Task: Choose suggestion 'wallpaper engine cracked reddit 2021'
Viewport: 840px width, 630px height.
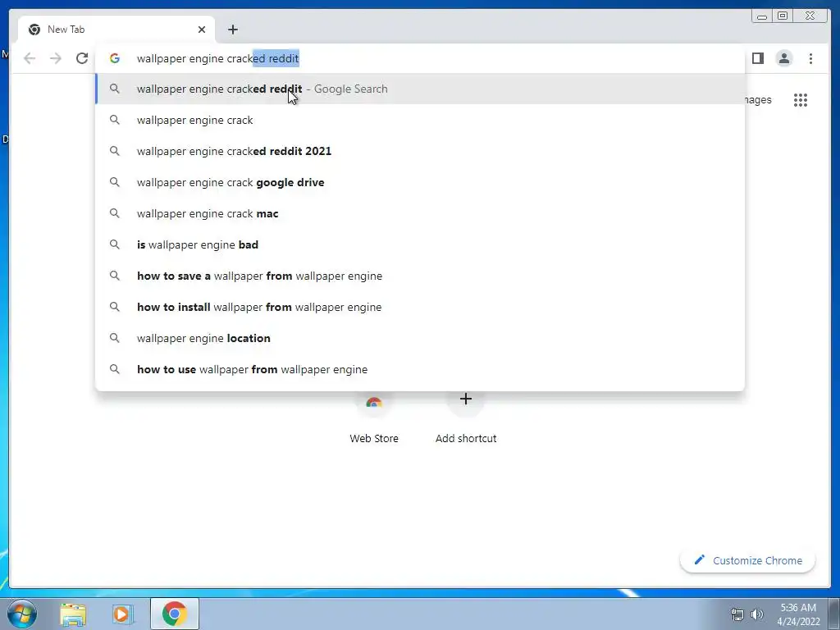Action: pyautogui.click(x=420, y=151)
